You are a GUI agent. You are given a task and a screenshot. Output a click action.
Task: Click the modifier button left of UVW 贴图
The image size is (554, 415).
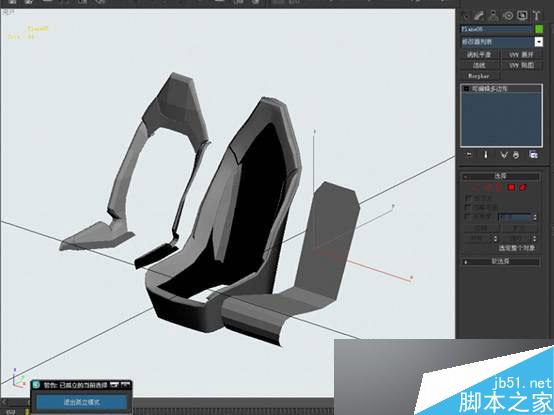tap(479, 65)
